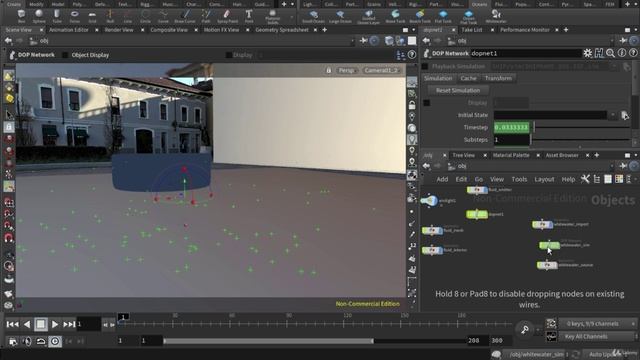Click the dopnet1 node name field
640x360 pixels.
(x=526, y=53)
